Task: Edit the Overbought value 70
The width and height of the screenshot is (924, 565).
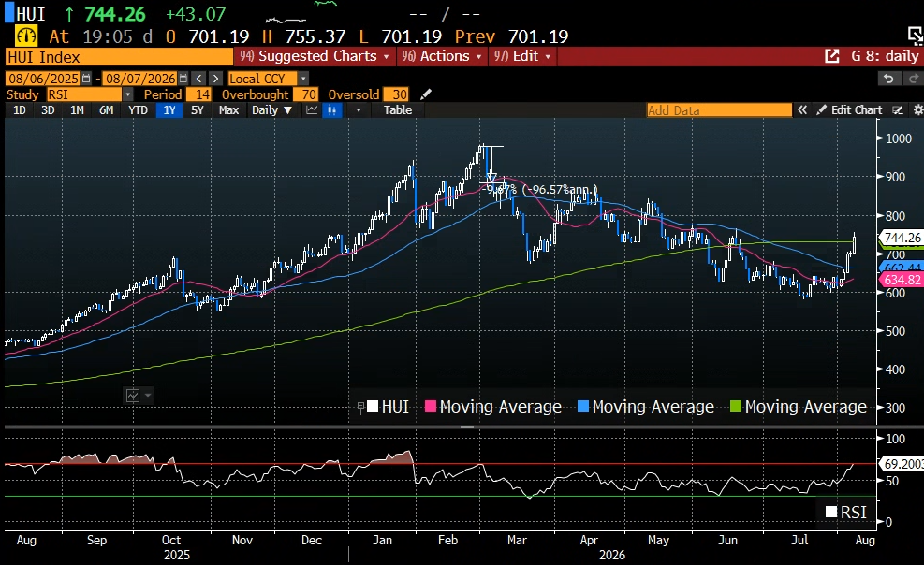Action: (306, 94)
